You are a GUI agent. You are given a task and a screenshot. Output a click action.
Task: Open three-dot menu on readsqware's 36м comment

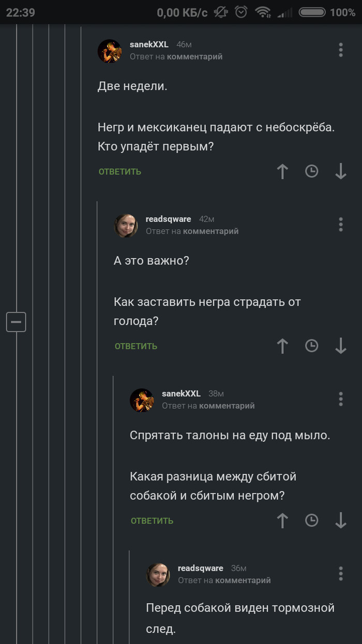pyautogui.click(x=340, y=573)
